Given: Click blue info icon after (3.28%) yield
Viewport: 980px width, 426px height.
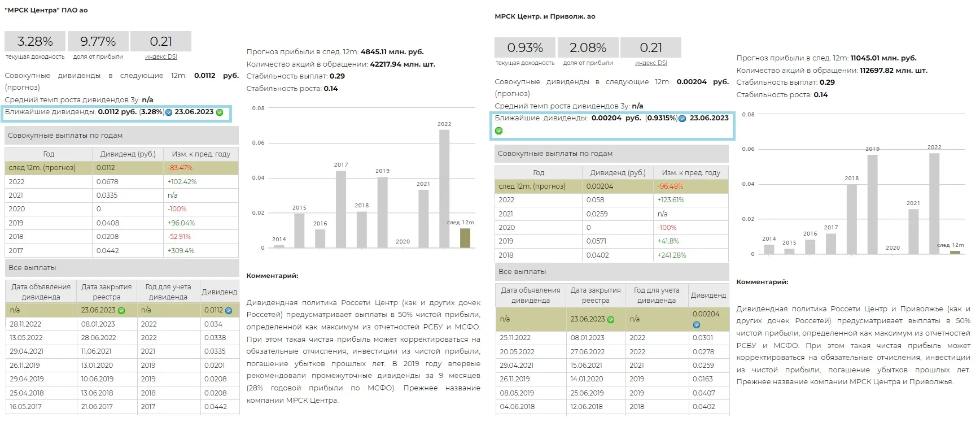Looking at the screenshot, I should pyautogui.click(x=169, y=112).
